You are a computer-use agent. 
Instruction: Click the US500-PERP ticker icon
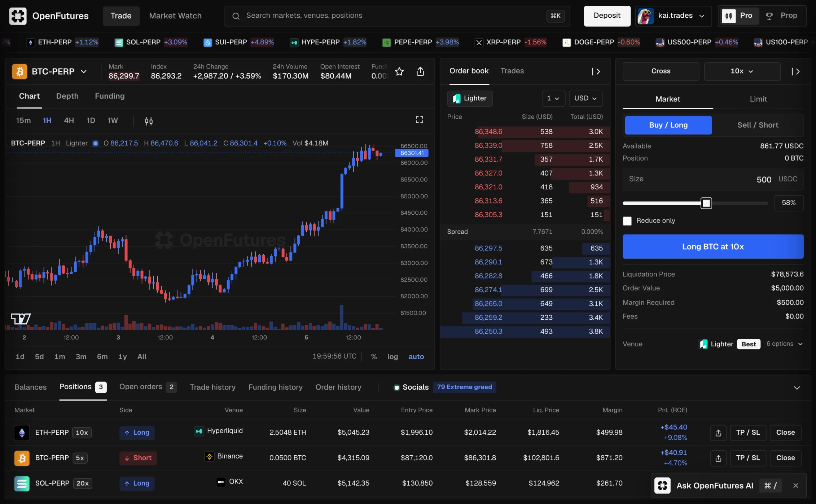(x=660, y=43)
